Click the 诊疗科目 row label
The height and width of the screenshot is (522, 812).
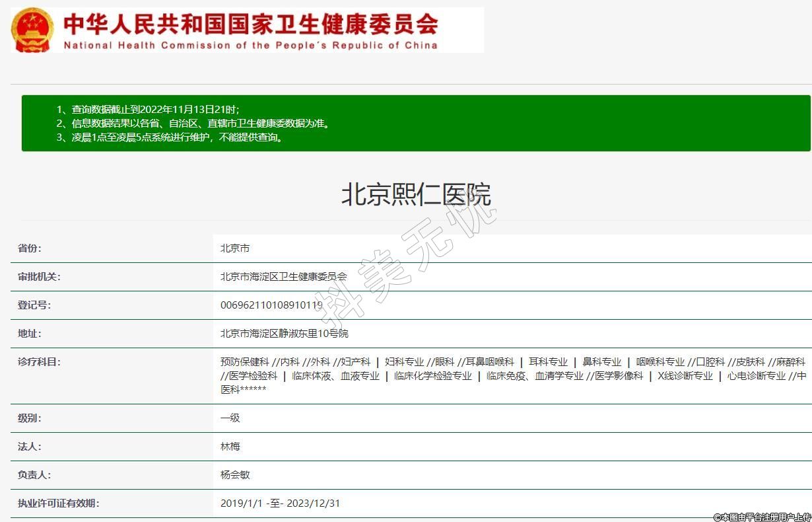coord(38,362)
